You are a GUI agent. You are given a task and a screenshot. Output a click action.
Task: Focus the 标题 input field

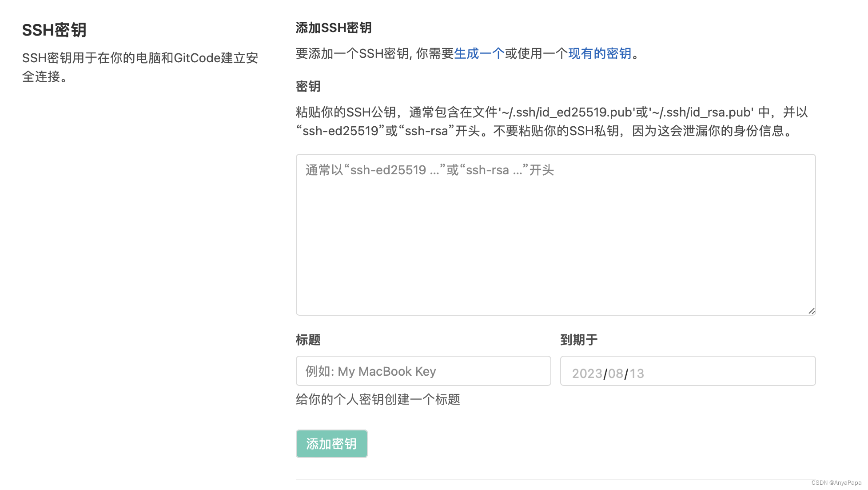(x=423, y=371)
